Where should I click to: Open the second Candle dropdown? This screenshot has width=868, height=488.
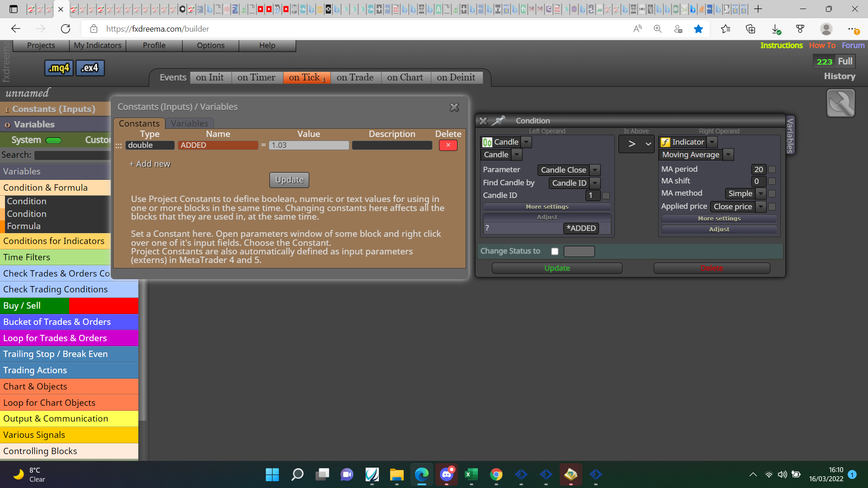click(517, 155)
